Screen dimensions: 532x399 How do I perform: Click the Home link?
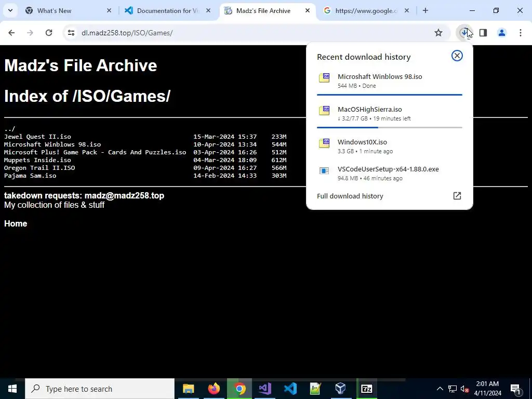pos(16,223)
